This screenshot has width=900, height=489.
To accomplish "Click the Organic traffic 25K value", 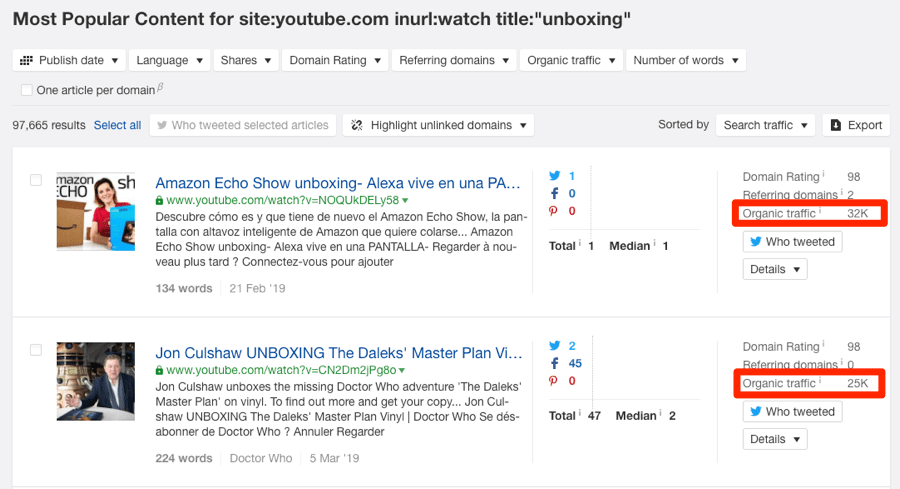I will (858, 383).
